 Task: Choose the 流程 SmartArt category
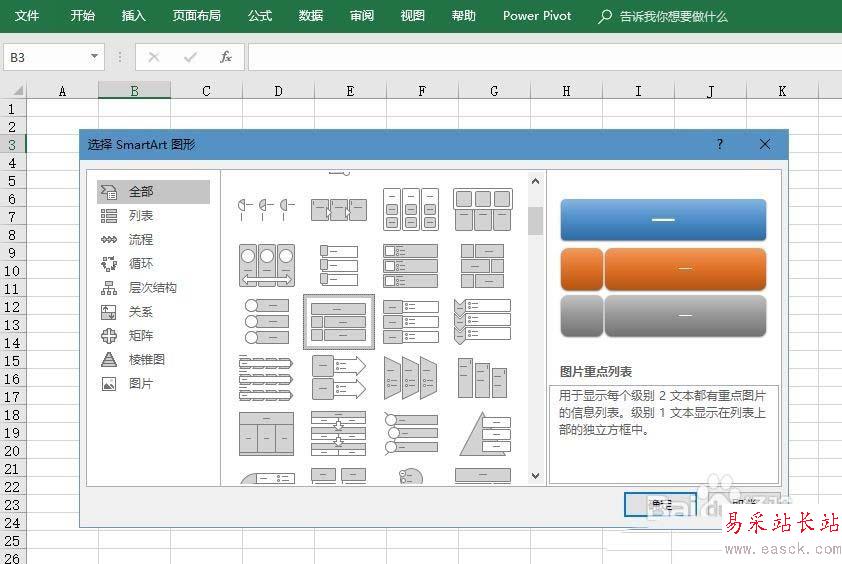click(153, 240)
